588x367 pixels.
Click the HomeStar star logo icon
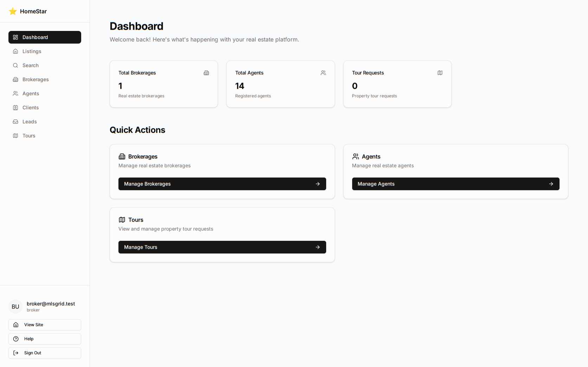tap(13, 11)
